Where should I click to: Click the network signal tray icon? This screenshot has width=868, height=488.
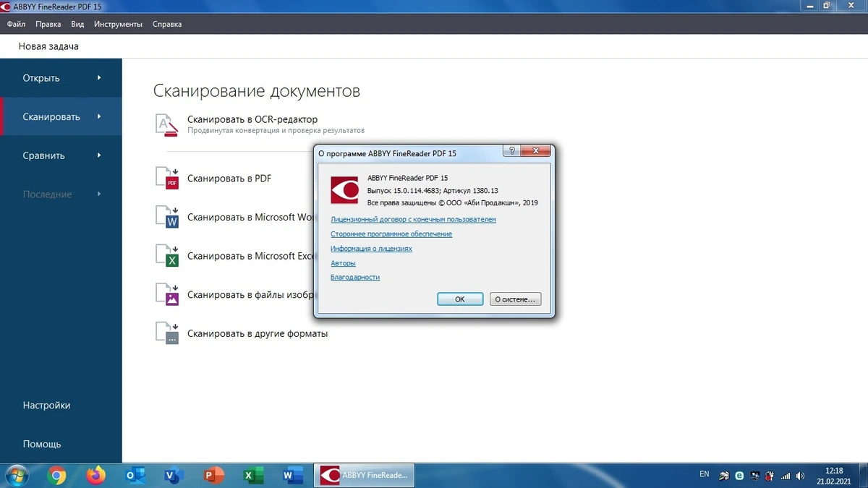[785, 476]
